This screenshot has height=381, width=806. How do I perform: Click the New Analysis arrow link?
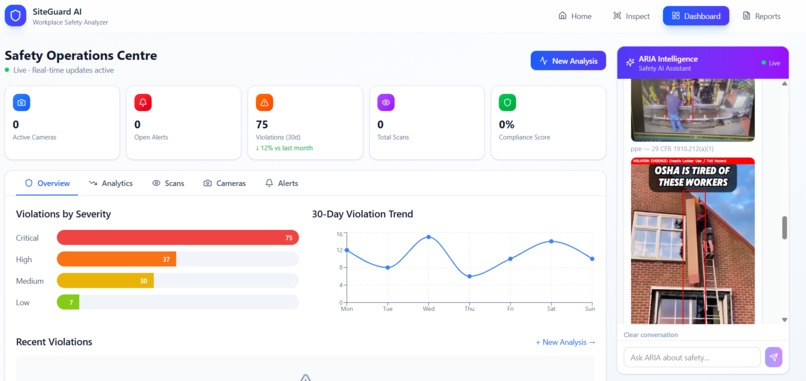(565, 342)
